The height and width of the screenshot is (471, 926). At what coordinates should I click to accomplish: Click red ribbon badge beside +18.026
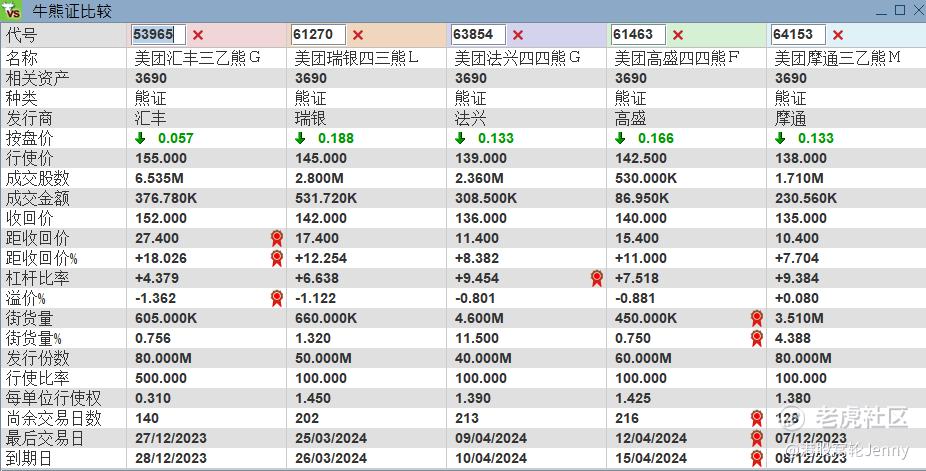point(276,259)
